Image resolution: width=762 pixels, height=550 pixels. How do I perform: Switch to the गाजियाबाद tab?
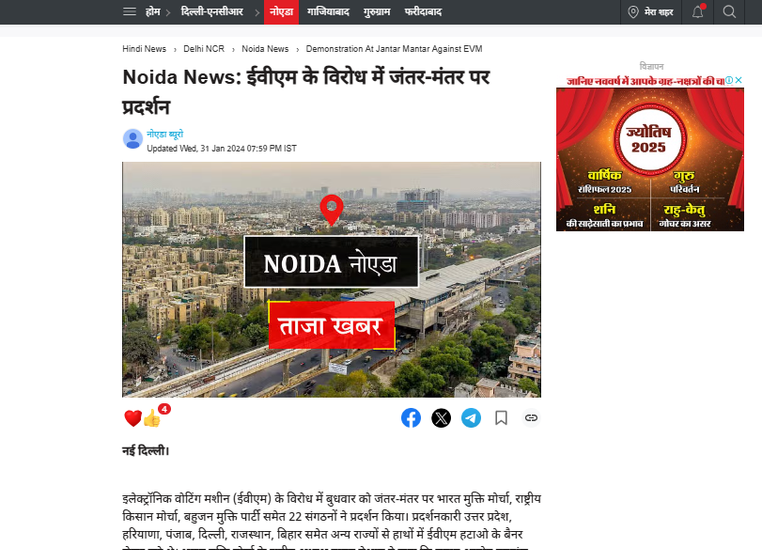(x=328, y=12)
